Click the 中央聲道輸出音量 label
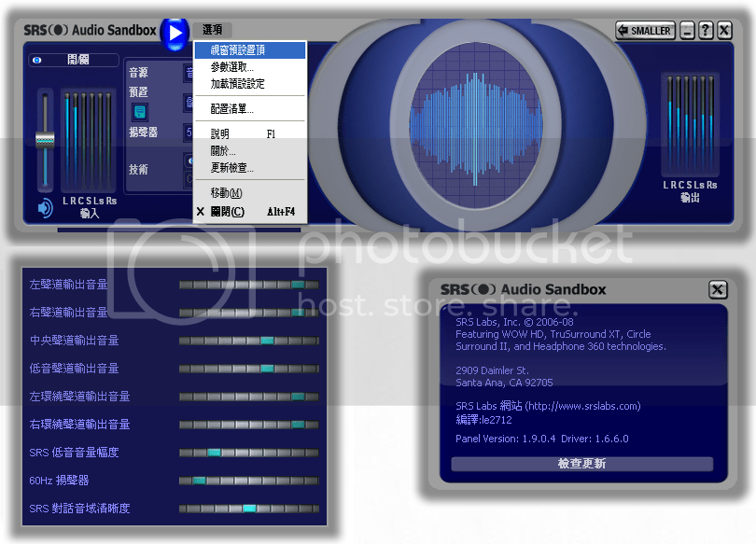Image resolution: width=756 pixels, height=544 pixels. pos(75,341)
